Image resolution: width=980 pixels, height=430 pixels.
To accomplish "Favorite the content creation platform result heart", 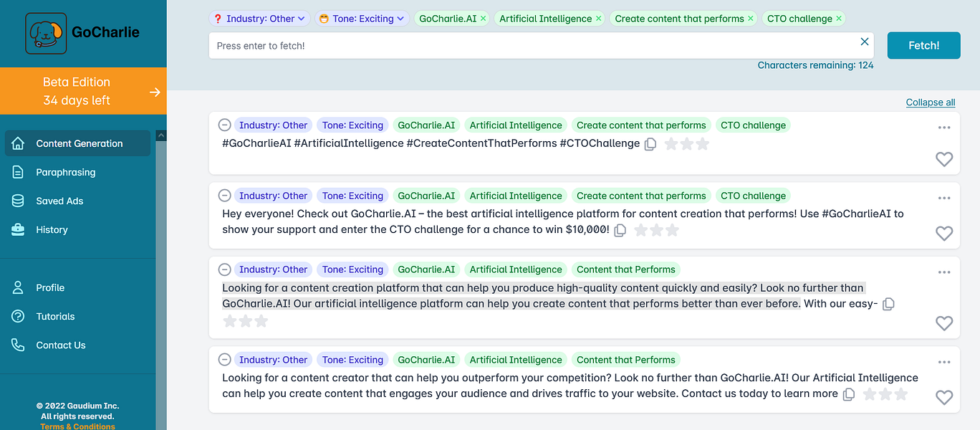I will click(944, 323).
